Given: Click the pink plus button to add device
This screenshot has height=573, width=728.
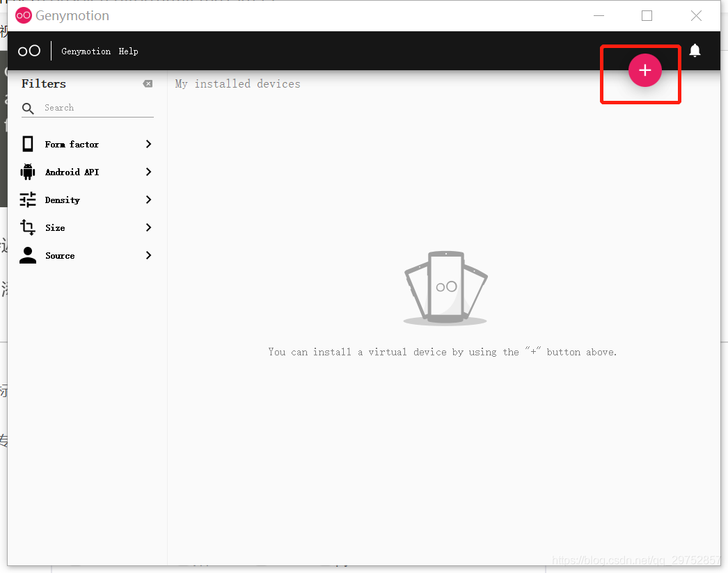Looking at the screenshot, I should tap(645, 70).
